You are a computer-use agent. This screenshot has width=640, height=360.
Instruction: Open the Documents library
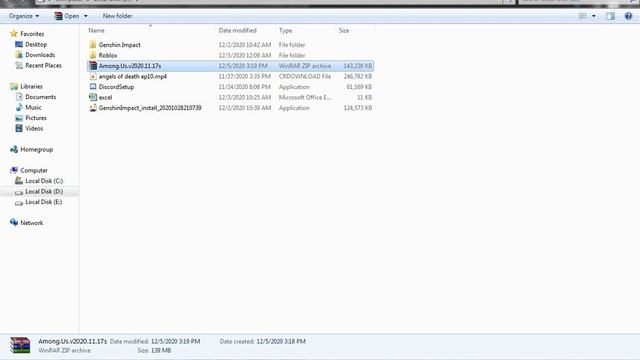point(40,97)
